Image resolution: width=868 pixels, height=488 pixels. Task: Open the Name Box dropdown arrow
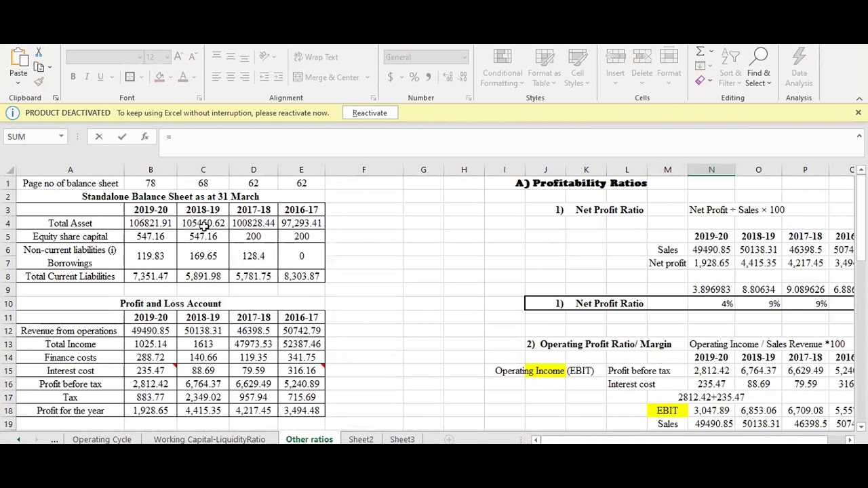[61, 137]
